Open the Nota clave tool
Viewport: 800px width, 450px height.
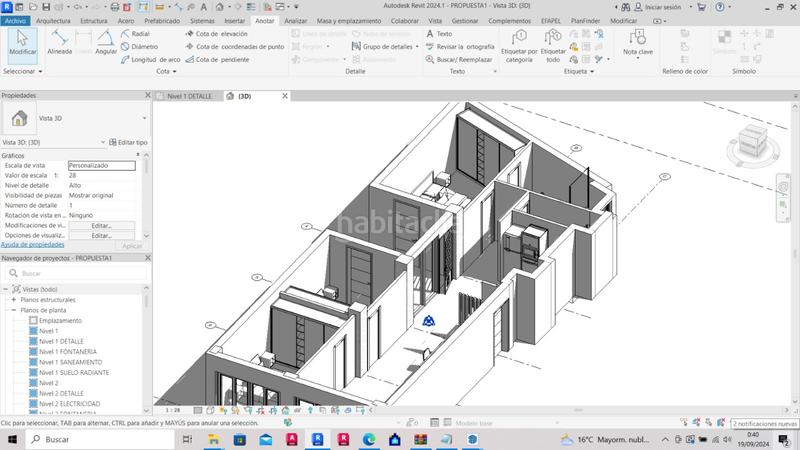tap(637, 43)
